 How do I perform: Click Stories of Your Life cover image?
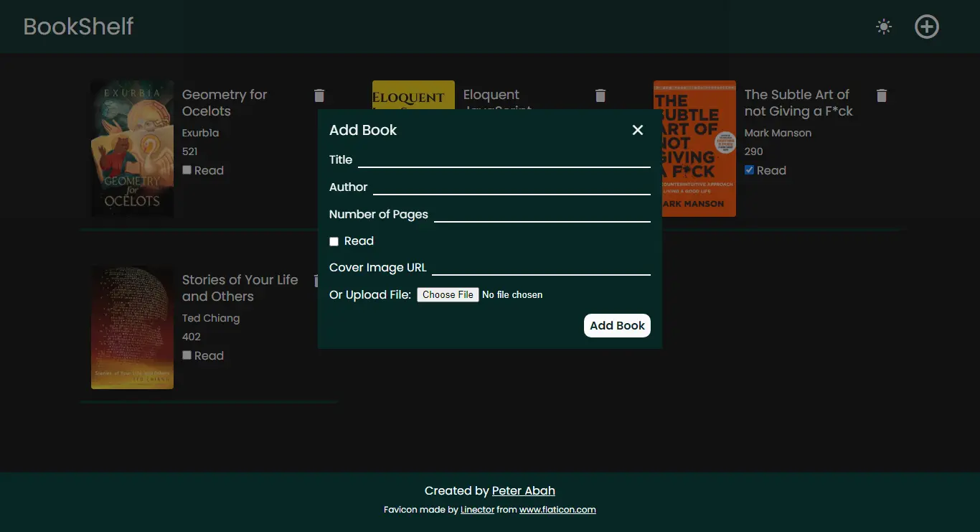(132, 327)
